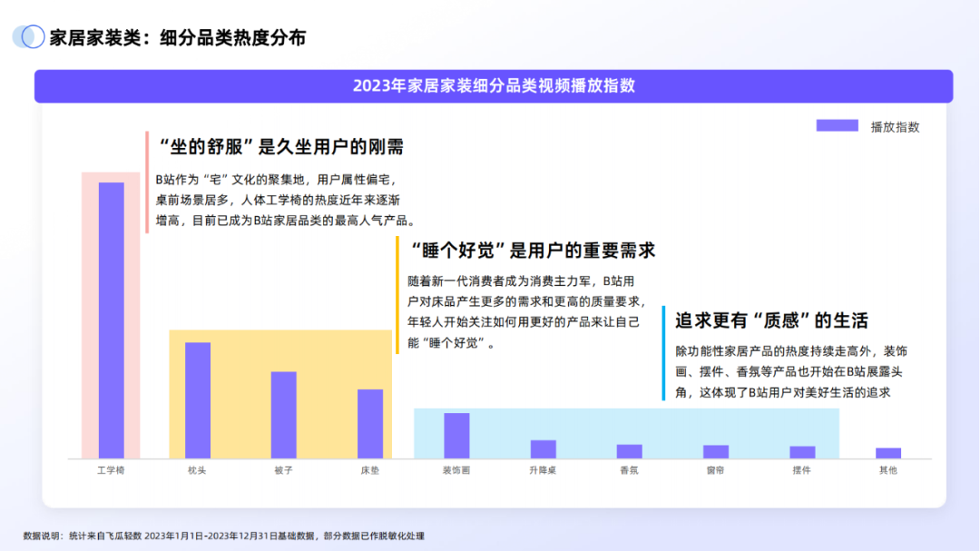980x551 pixels.
Task: Click the 香氛 bar in the chart
Action: tap(628, 451)
